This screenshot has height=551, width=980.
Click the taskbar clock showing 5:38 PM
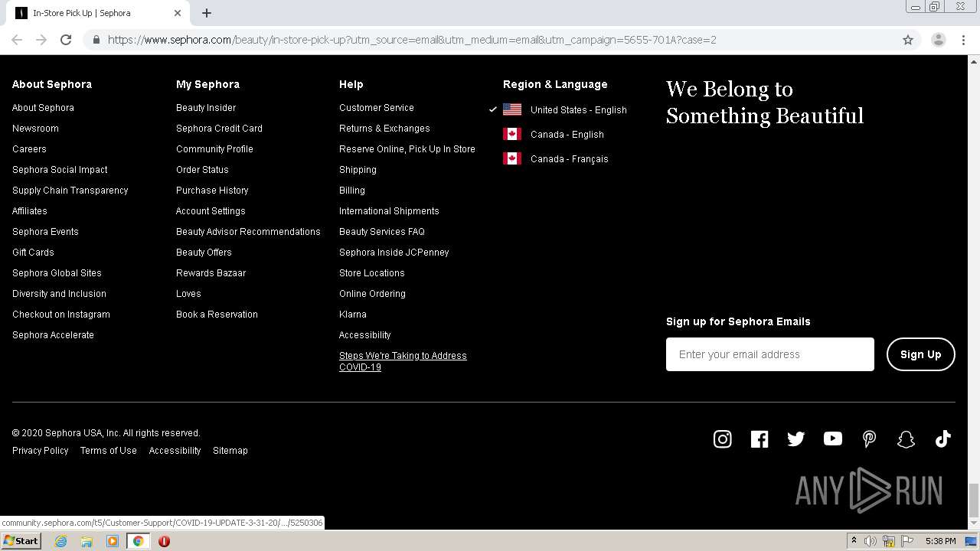[x=940, y=541]
